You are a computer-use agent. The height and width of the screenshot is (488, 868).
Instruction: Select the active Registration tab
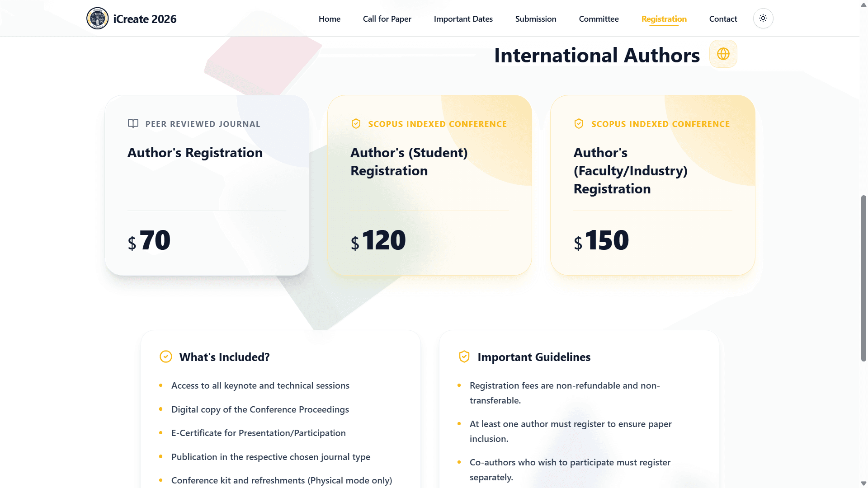[664, 19]
